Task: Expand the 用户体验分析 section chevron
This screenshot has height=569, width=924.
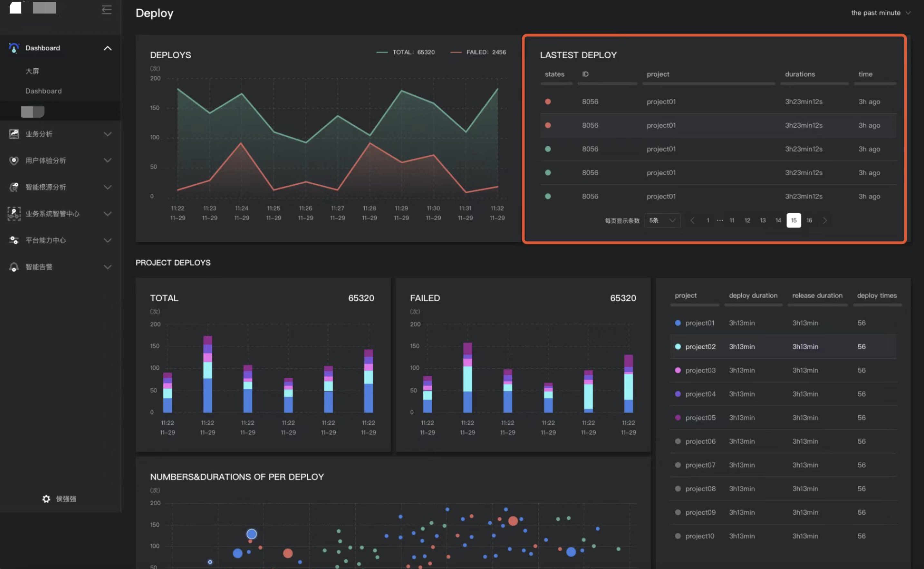Action: [108, 161]
